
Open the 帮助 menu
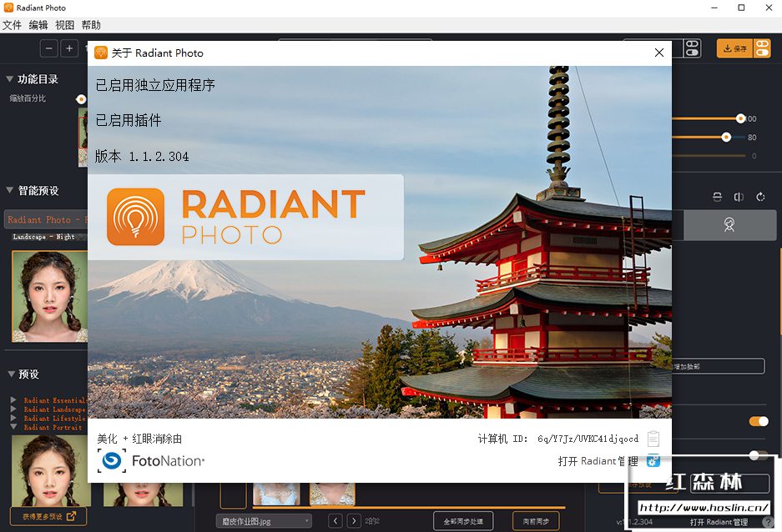(91, 25)
